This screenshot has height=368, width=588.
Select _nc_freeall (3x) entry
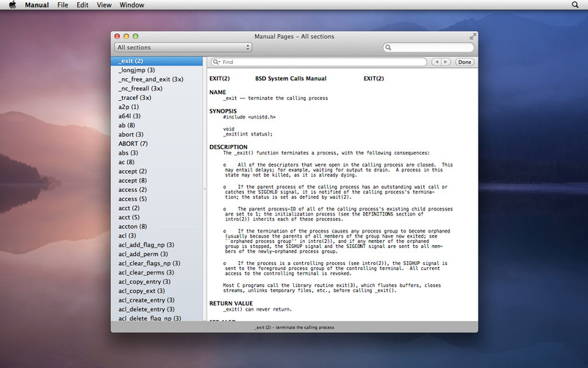157,88
